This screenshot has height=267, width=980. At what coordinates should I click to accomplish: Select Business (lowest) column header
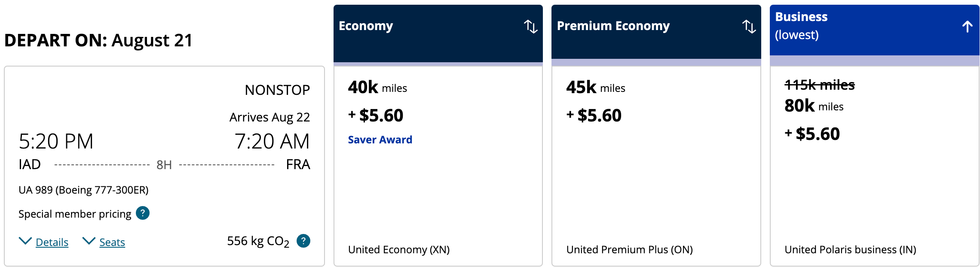(x=801, y=25)
